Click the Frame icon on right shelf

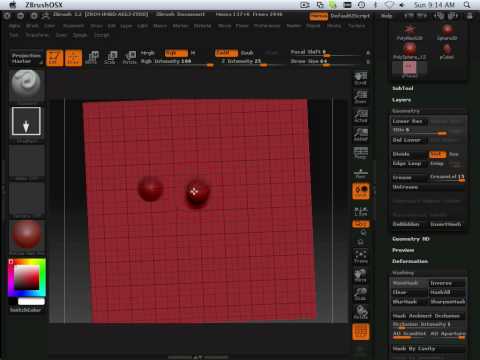361,257
